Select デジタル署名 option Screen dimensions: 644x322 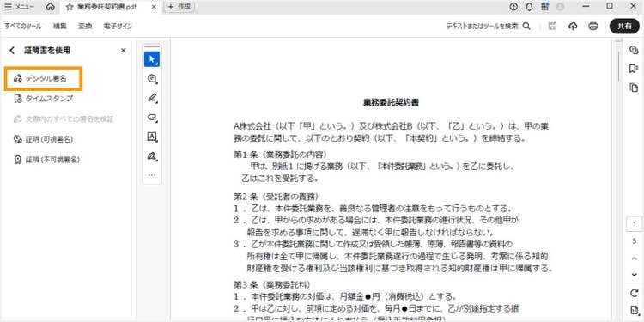coord(44,78)
